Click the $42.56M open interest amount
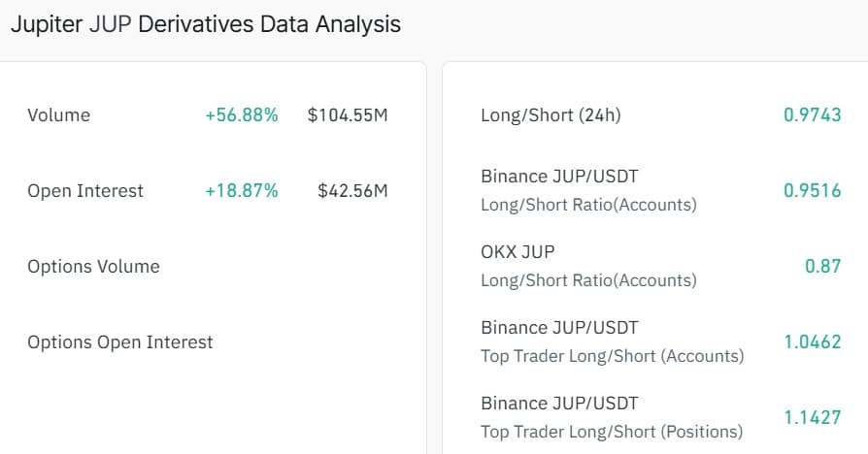Image resolution: width=868 pixels, height=454 pixels. pyautogui.click(x=352, y=191)
